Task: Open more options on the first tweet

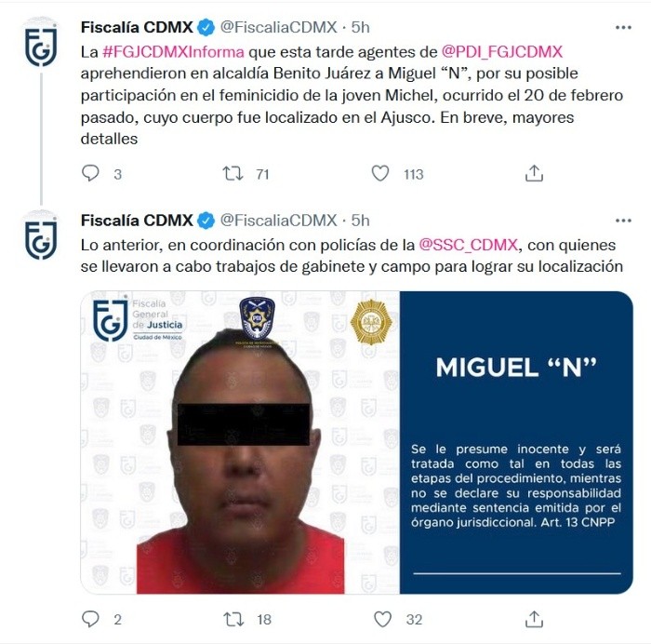Action: 623,27
